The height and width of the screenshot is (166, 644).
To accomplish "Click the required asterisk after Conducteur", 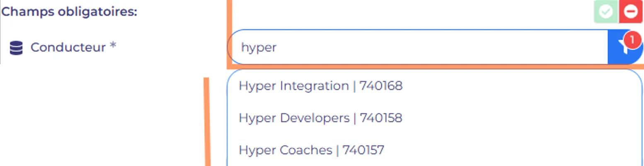I will click(x=113, y=46).
